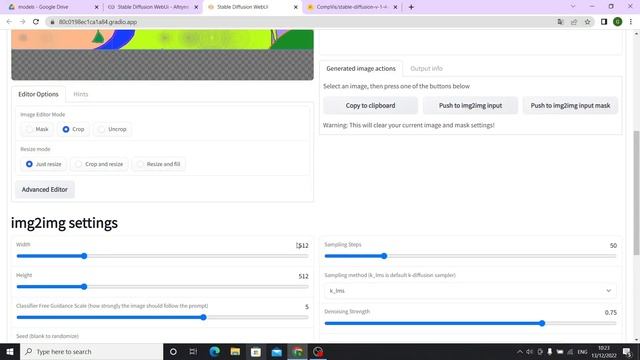Click Copy to clipboard button
Viewport: 640px width, 360px height.
coord(370,105)
